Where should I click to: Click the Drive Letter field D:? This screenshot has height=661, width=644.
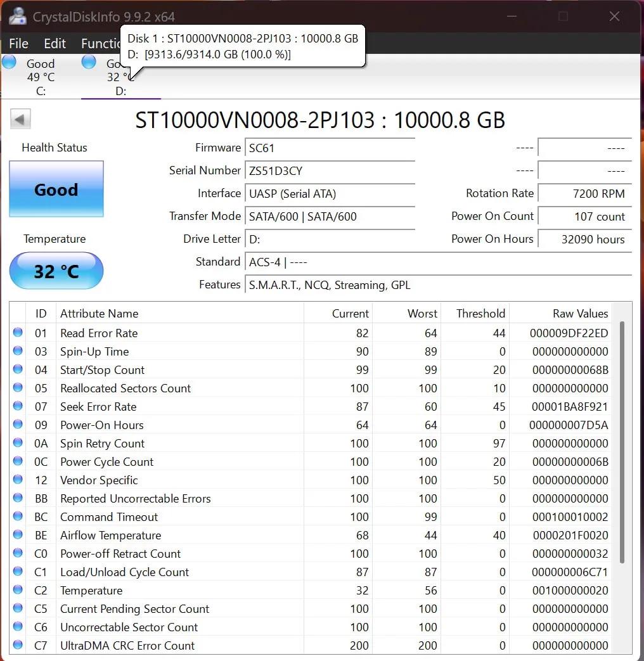330,240
